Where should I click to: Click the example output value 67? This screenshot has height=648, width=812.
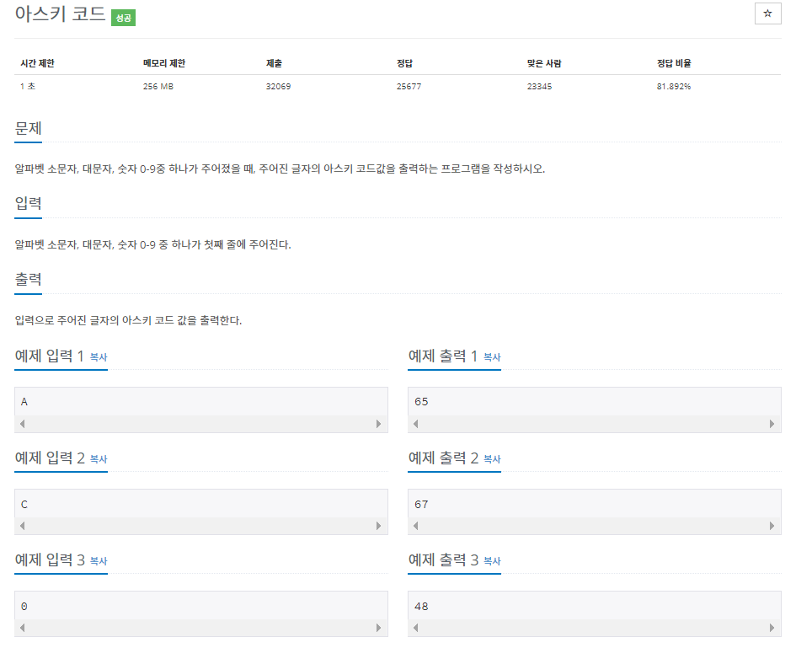[421, 505]
